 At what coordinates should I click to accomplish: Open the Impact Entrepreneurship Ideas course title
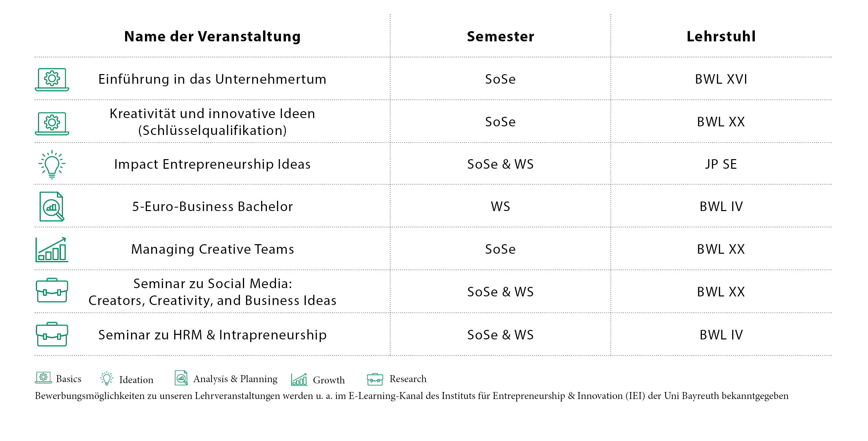click(x=212, y=164)
